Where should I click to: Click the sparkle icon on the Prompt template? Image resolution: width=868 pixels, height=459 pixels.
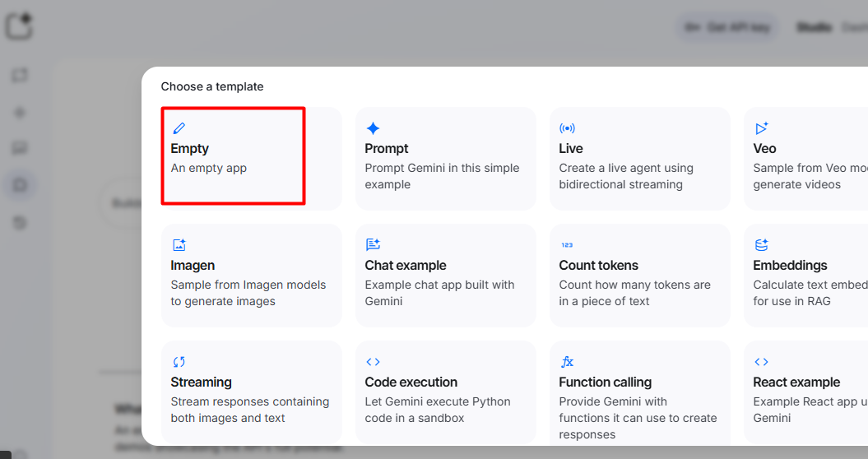point(373,128)
